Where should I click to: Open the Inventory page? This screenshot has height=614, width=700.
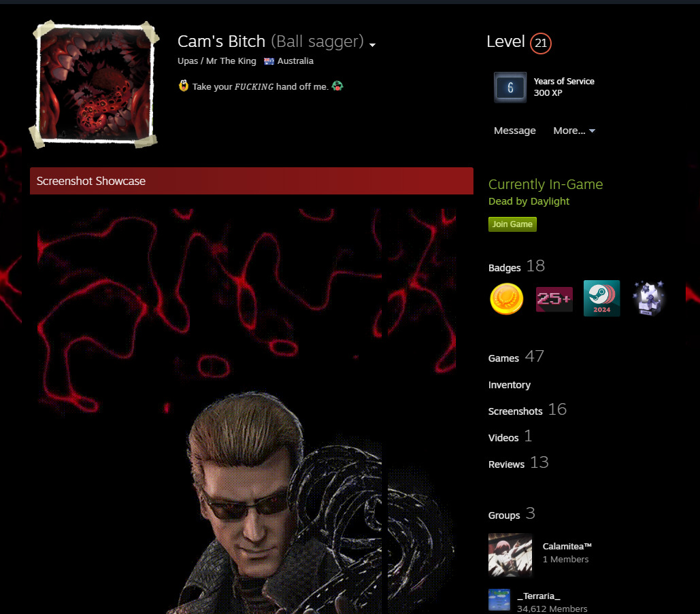pyautogui.click(x=510, y=385)
